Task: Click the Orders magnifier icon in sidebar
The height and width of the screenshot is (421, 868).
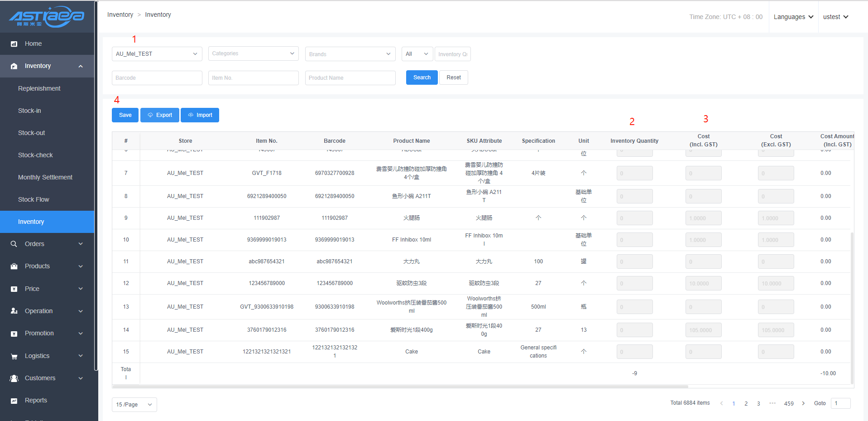Action: 14,244
